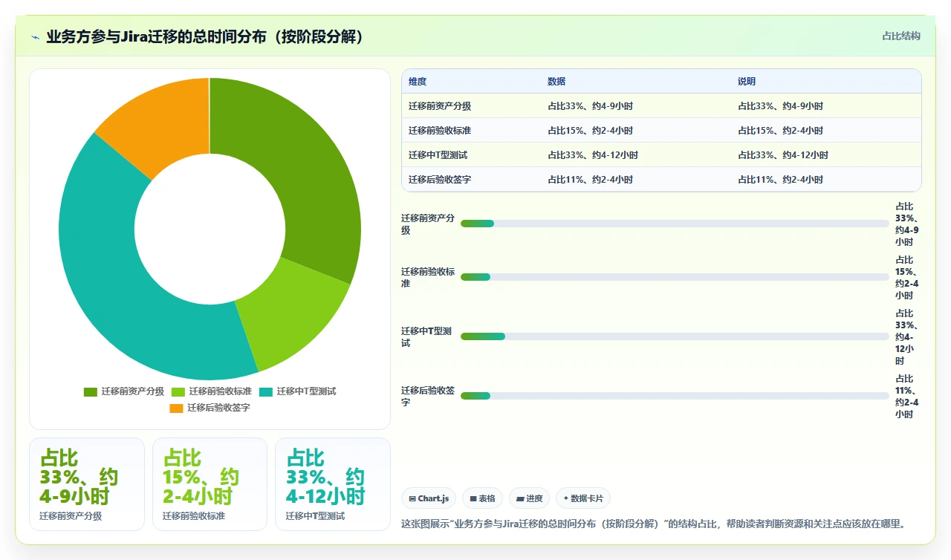The width and height of the screenshot is (951, 560).
Task: Select the 表格 tag chip
Action: click(x=482, y=498)
